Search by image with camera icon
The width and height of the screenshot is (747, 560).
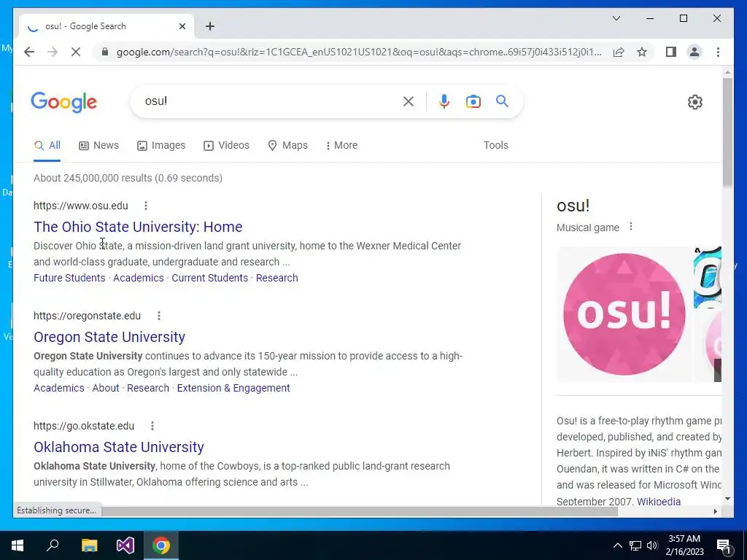(473, 101)
